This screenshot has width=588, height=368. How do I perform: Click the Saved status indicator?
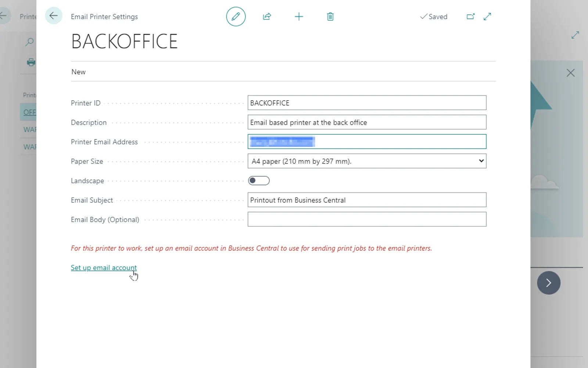tap(434, 17)
